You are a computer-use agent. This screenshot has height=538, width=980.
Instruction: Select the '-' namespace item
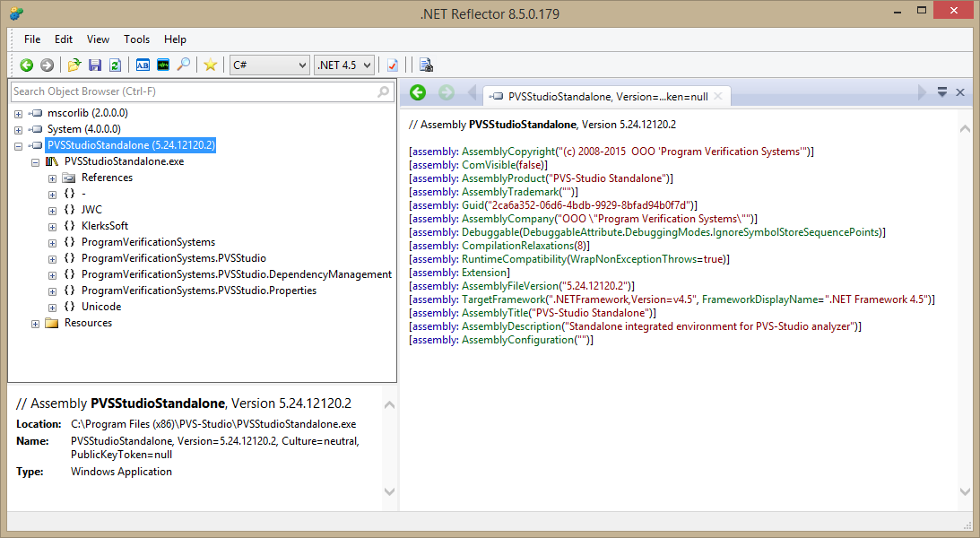(83, 194)
